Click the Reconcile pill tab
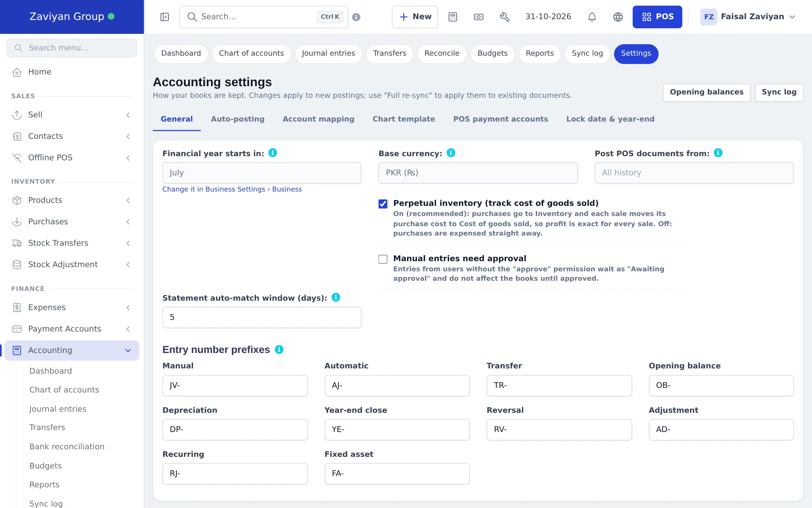This screenshot has height=508, width=812. [442, 53]
